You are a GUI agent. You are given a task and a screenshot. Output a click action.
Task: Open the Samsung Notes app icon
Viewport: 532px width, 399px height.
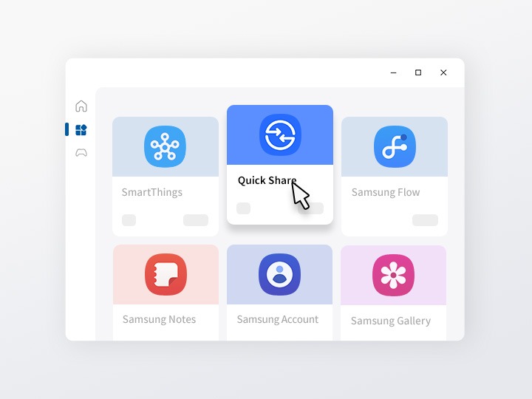pos(166,274)
